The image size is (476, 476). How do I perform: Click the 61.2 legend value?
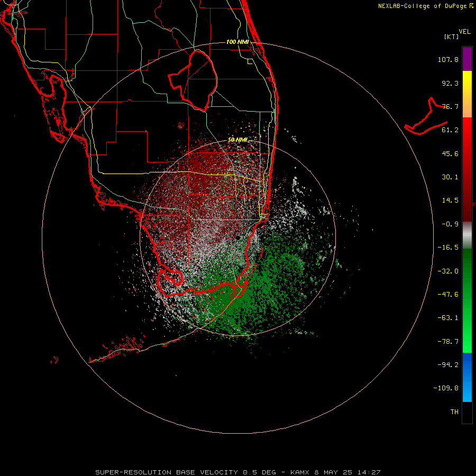pos(450,130)
